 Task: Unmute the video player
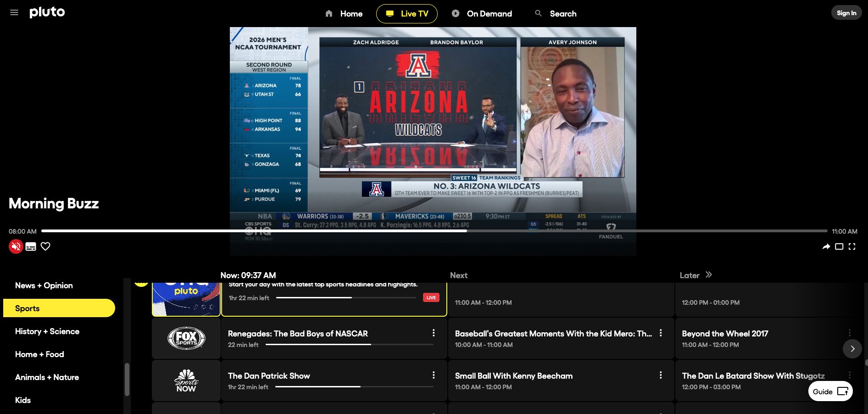pyautogui.click(x=16, y=246)
